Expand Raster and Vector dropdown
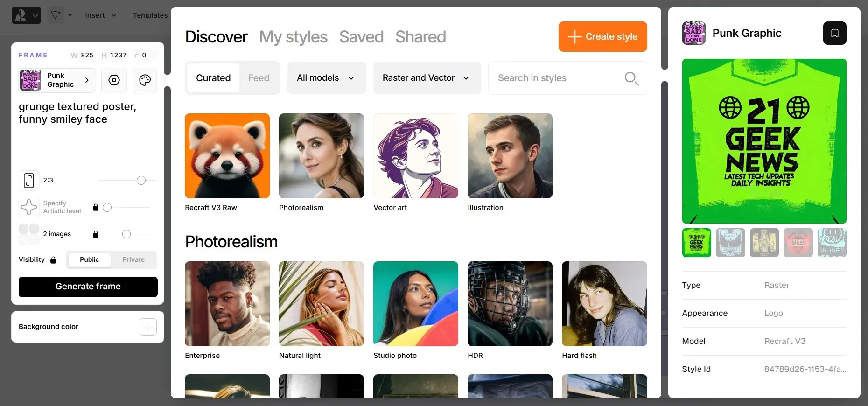Viewport: 868px width, 406px height. pyautogui.click(x=426, y=78)
